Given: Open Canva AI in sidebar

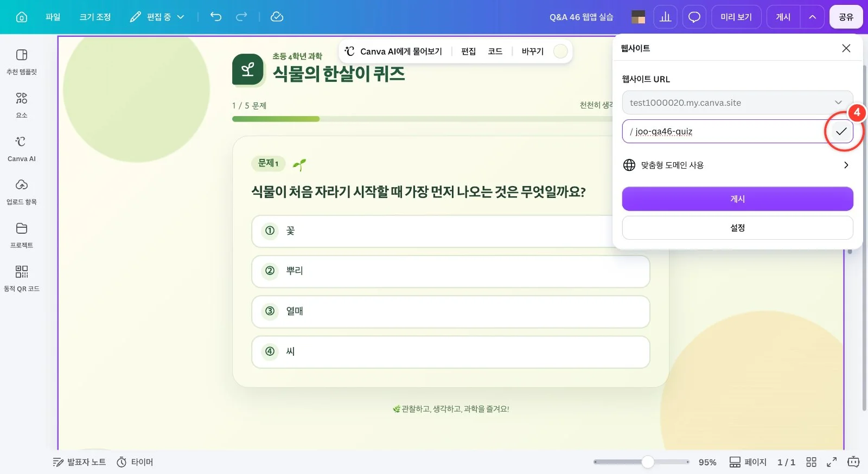Looking at the screenshot, I should [x=22, y=149].
